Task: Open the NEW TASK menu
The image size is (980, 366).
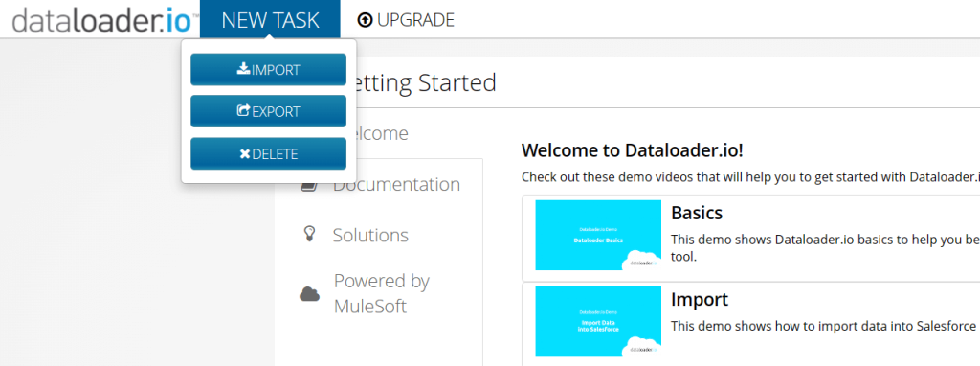Action: (x=270, y=19)
